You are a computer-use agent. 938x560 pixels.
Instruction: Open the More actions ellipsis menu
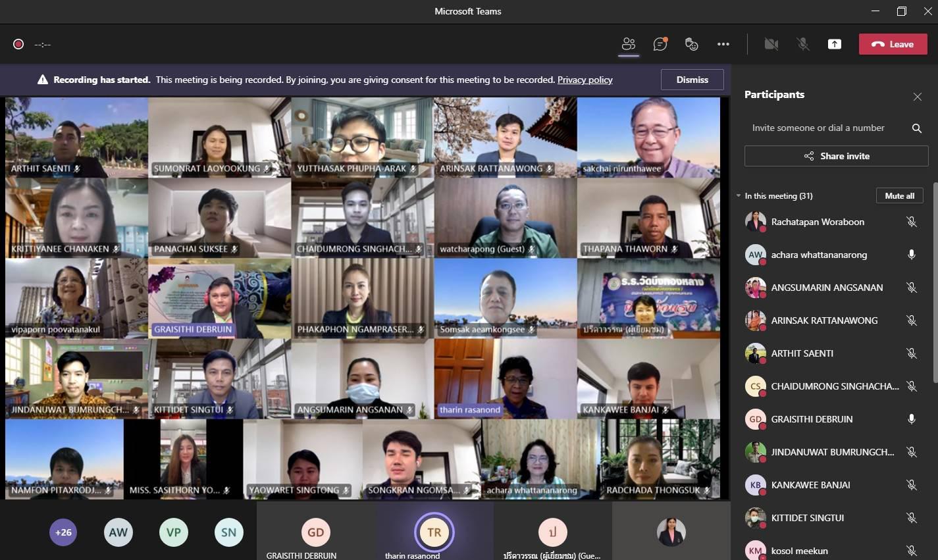tap(723, 44)
